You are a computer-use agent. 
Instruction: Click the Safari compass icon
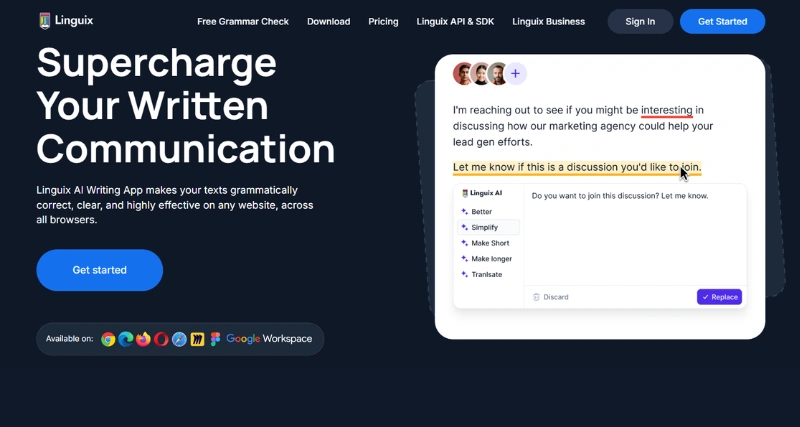coord(179,339)
